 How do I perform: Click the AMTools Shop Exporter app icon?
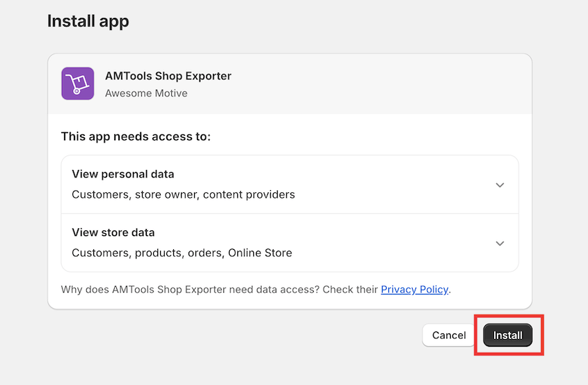point(78,84)
